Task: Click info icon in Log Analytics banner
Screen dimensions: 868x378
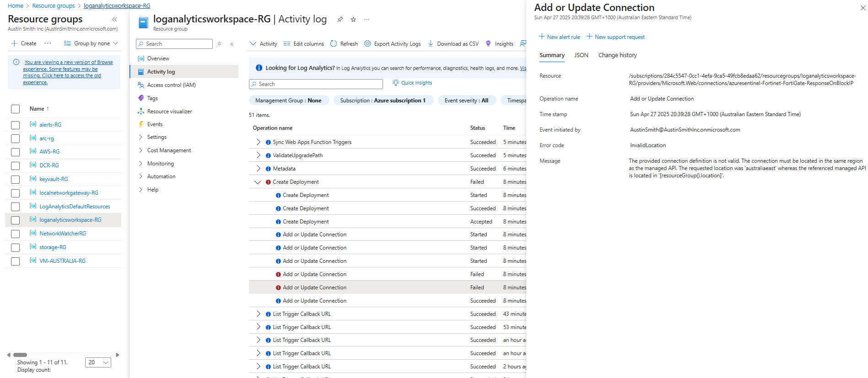Action: click(x=259, y=68)
